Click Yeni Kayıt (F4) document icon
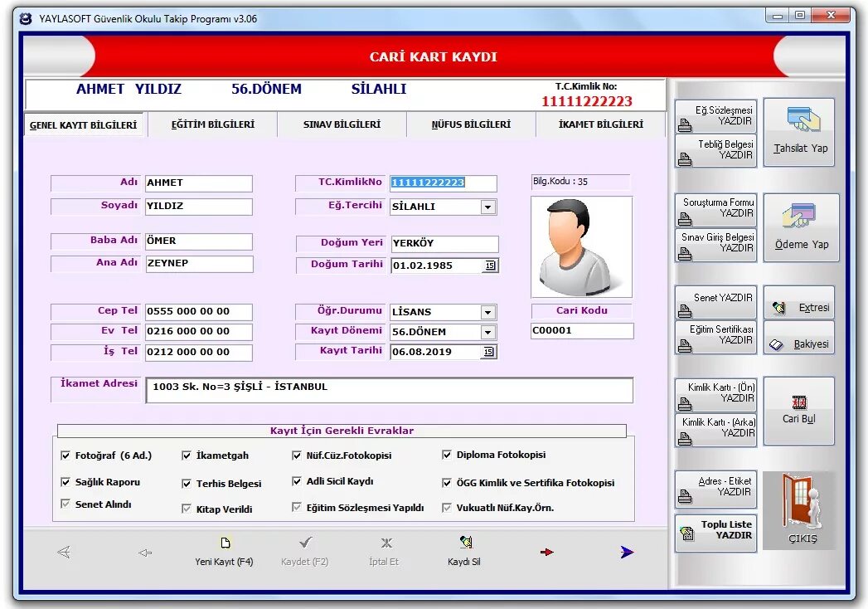 [225, 543]
